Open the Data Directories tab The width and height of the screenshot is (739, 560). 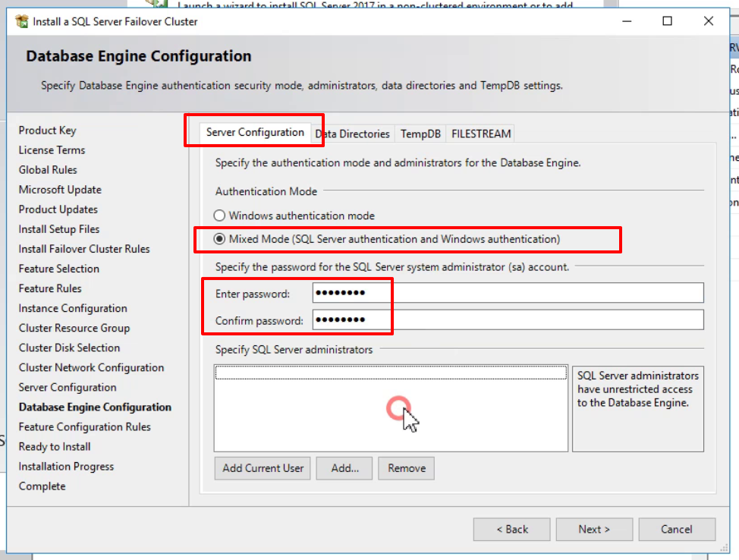(353, 134)
